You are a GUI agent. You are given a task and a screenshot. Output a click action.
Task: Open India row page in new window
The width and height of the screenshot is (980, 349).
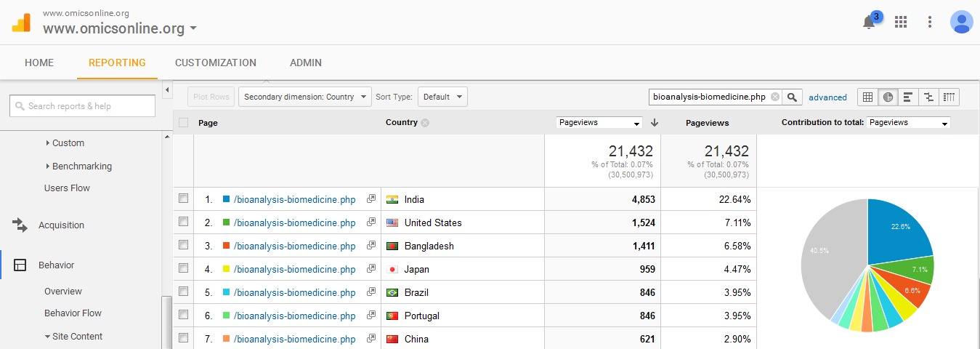(371, 198)
